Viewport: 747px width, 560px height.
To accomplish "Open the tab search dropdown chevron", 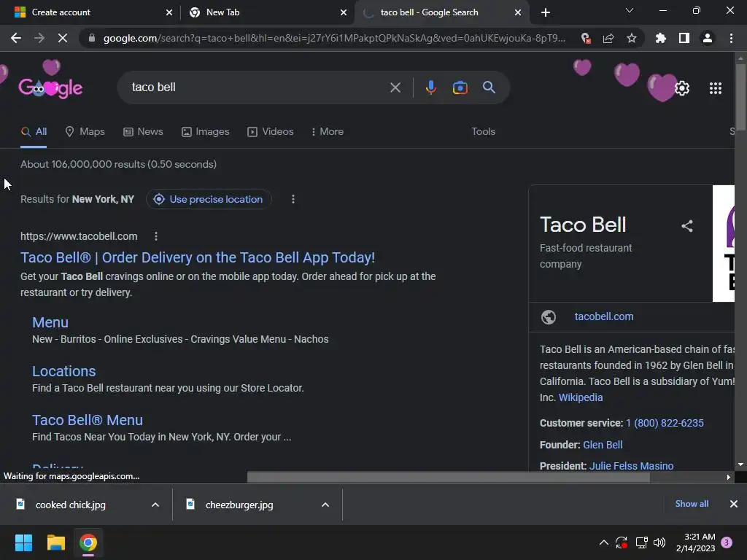I will tap(630, 10).
